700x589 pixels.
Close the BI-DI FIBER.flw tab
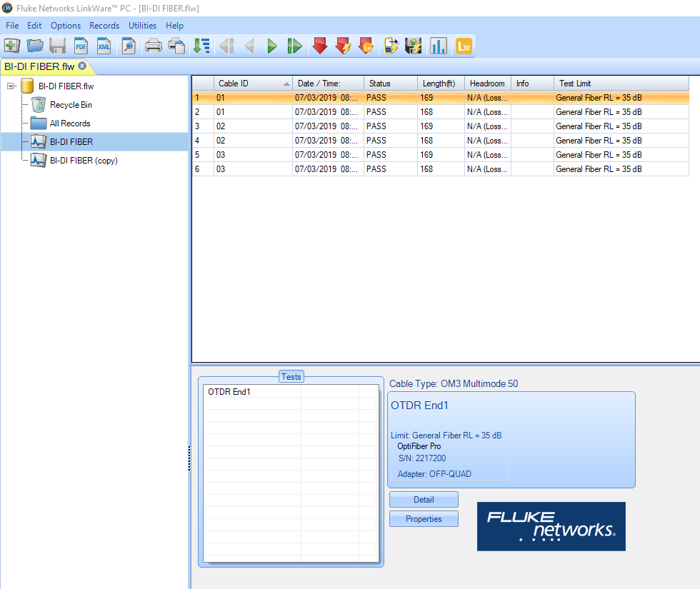tap(82, 66)
